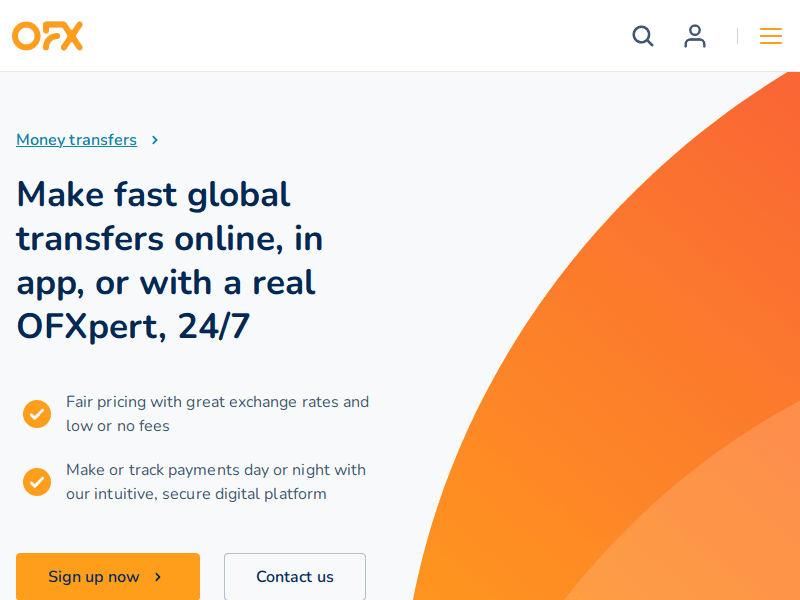This screenshot has height=600, width=800.
Task: Click the checkmark icon beside Make or track payments
Action: pyautogui.click(x=37, y=482)
